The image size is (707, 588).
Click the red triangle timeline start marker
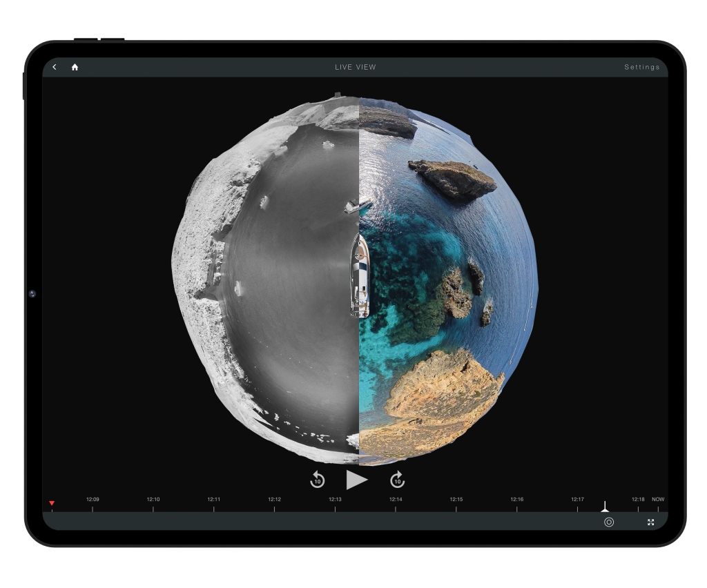[52, 504]
